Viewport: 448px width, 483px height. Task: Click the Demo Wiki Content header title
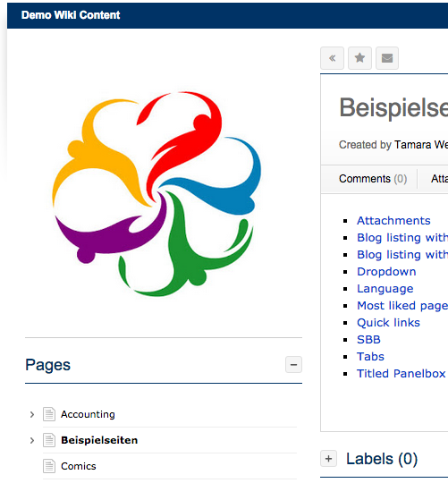[x=71, y=15]
